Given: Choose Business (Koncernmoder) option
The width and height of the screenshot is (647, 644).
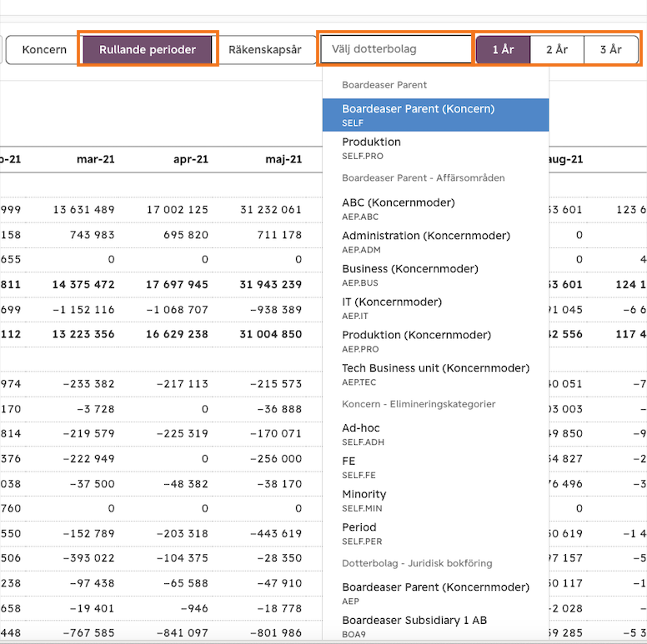Looking at the screenshot, I should coord(435,275).
